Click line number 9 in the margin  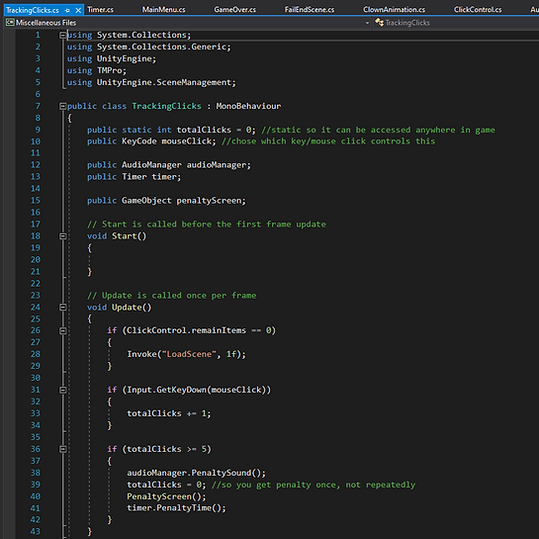click(x=38, y=130)
